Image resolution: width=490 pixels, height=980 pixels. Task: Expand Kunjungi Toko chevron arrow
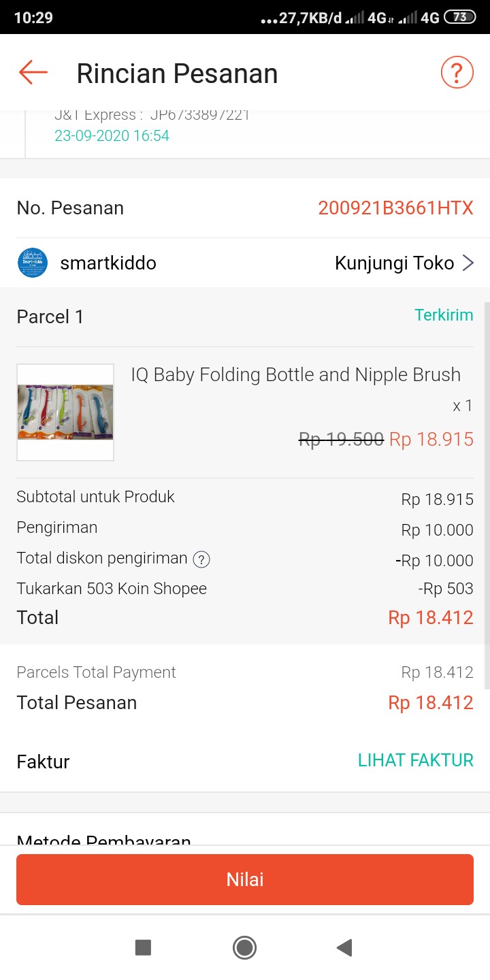468,263
